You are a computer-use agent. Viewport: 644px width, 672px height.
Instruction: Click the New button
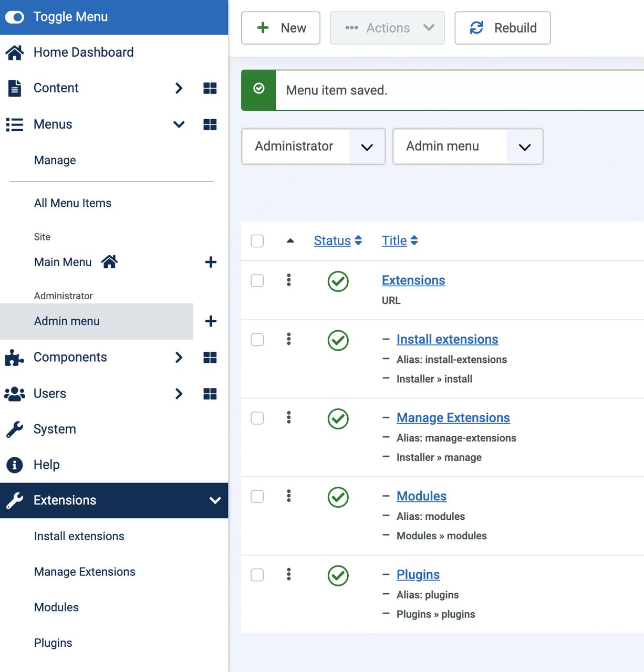point(281,28)
